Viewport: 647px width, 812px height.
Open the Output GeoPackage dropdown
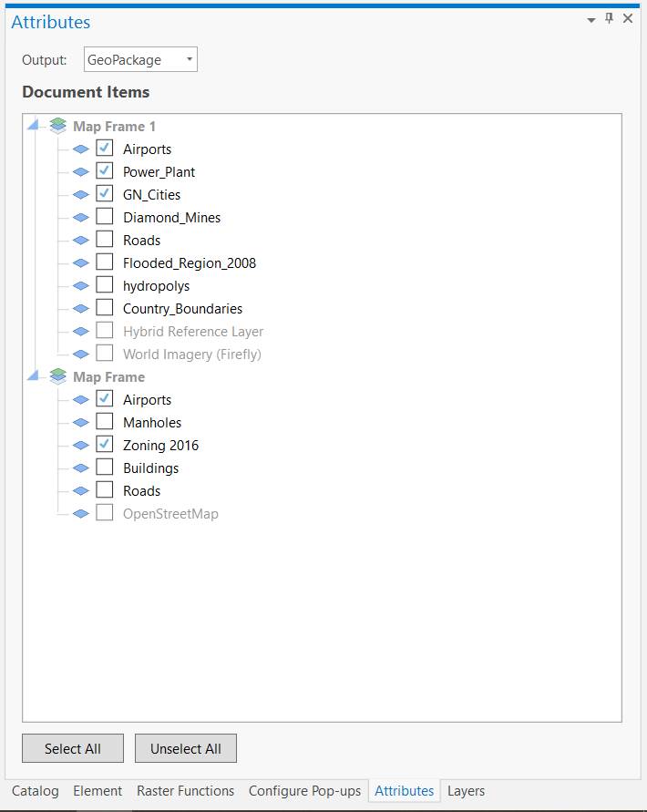click(140, 59)
